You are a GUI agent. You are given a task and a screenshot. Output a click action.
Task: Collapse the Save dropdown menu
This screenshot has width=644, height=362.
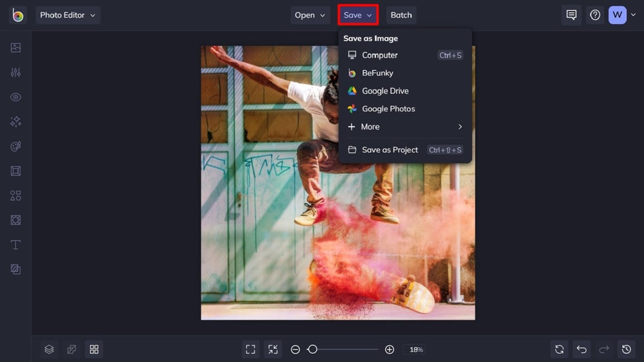click(x=357, y=15)
